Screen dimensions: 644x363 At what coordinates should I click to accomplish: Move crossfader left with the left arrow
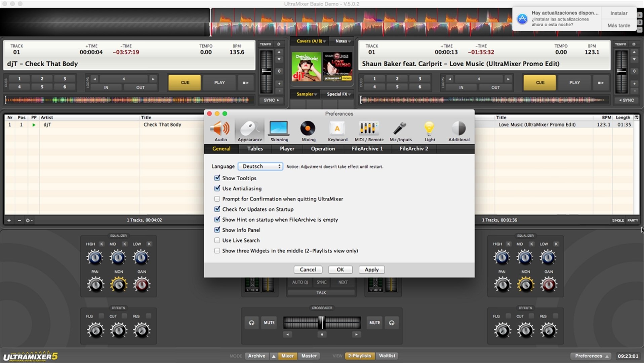(287, 334)
